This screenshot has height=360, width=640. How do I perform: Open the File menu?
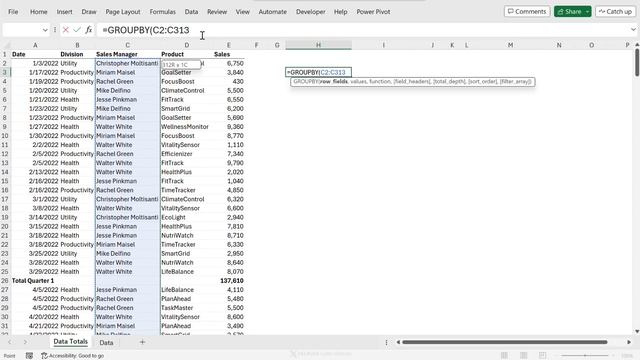click(13, 12)
